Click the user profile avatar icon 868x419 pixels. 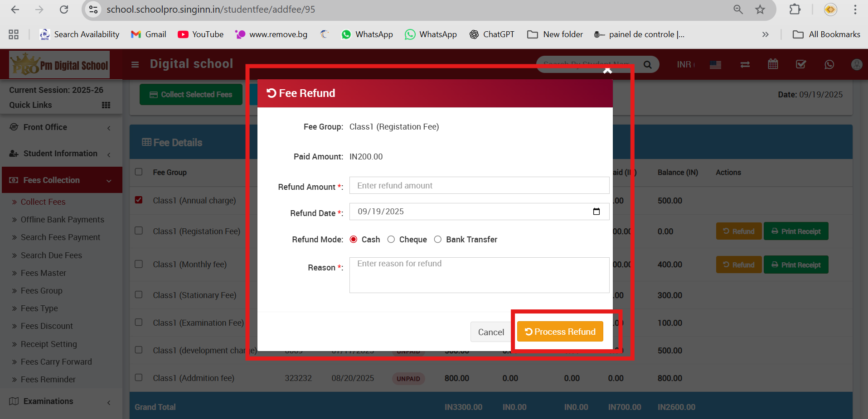point(856,64)
